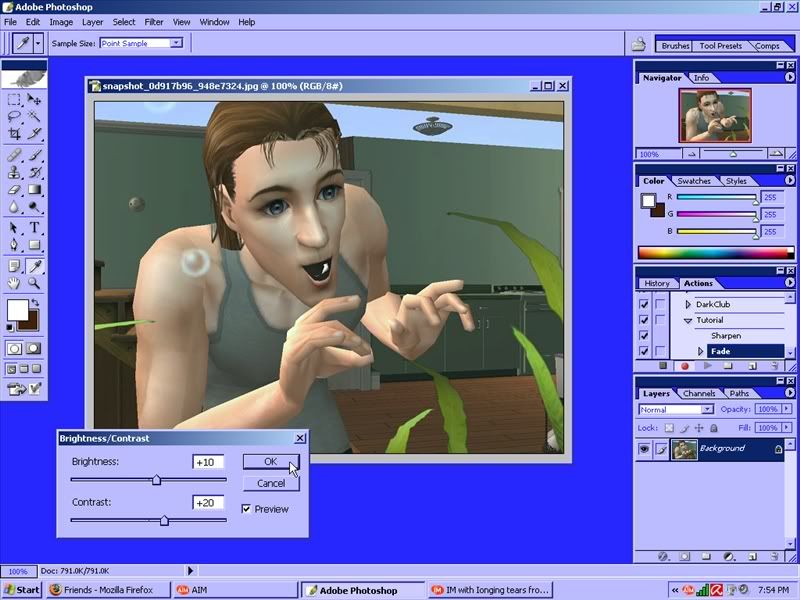Click the record button in Actions panel
The height and width of the screenshot is (600, 800).
685,366
